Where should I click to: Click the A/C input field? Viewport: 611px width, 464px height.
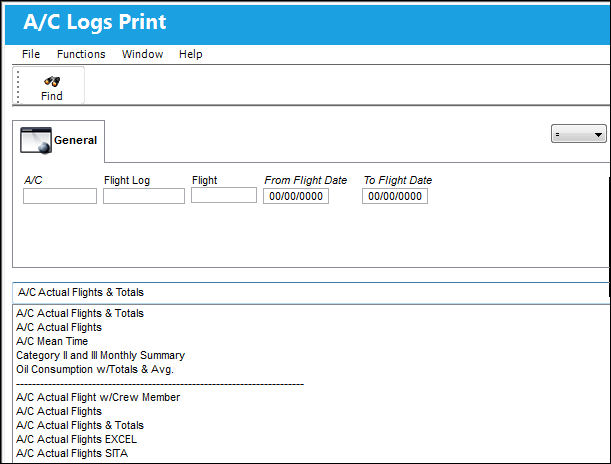[60, 196]
